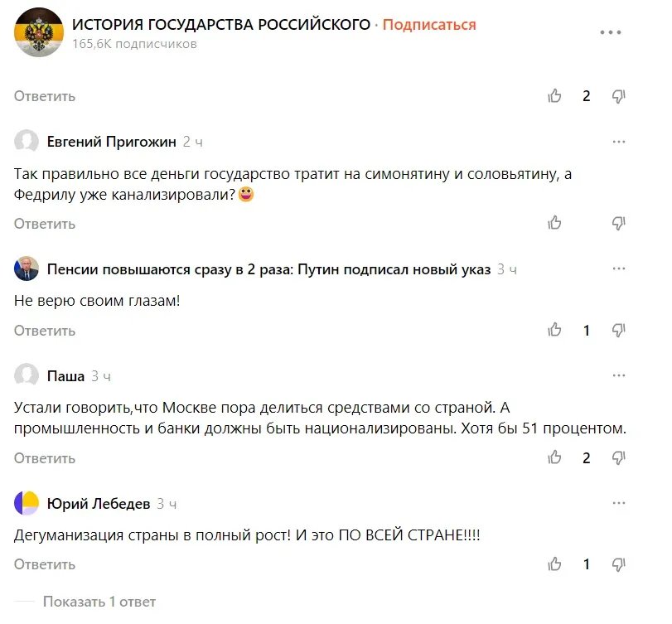Viewport: 672px width, 624px height.
Task: Dislike the 'Не верю своим глазам!' comment
Action: pos(618,330)
